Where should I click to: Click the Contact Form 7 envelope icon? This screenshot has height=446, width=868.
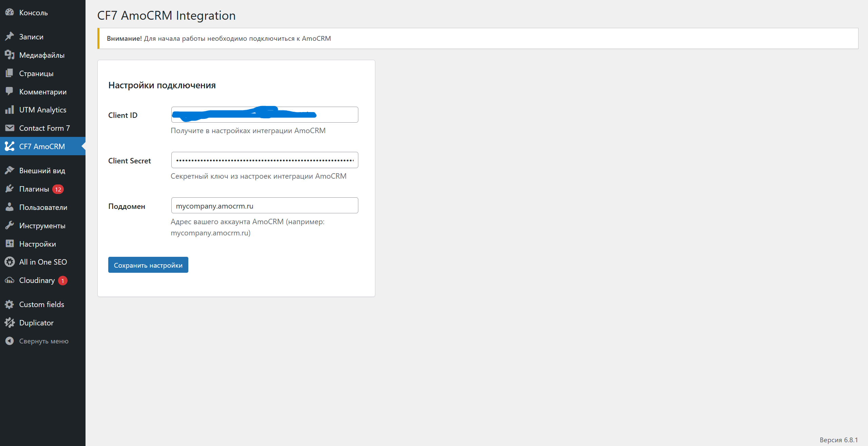(10, 128)
